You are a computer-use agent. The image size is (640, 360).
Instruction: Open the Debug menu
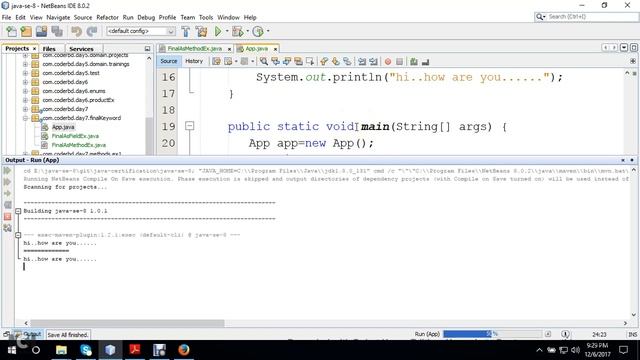point(146,18)
